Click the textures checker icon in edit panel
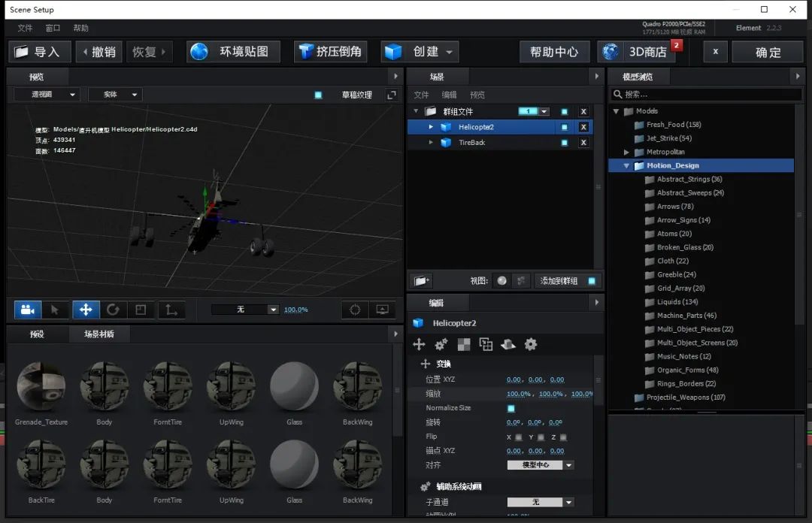This screenshot has height=523, width=812. pyautogui.click(x=464, y=344)
